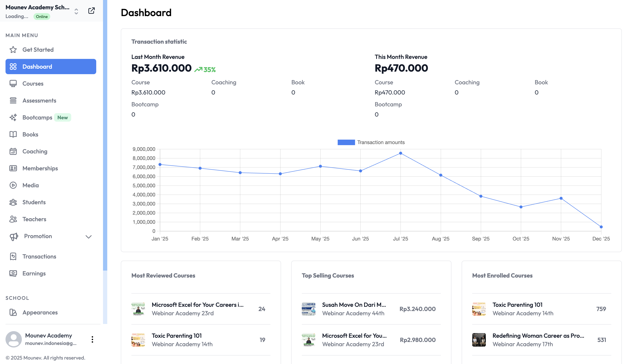Click the Jul '25 peak chart point
The image size is (635, 364).
[x=400, y=153]
